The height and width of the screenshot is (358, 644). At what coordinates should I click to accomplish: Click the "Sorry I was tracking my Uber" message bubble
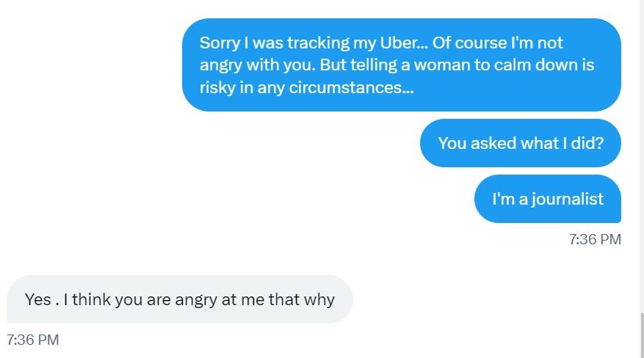pos(401,65)
